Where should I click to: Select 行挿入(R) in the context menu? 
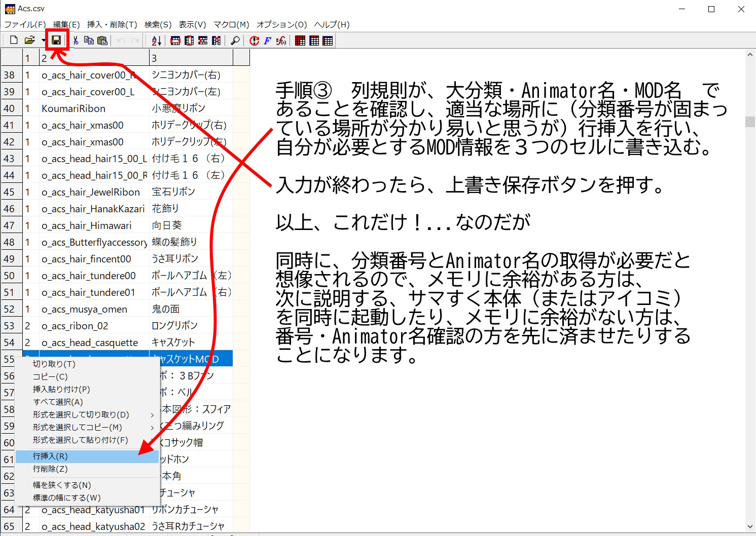87,456
